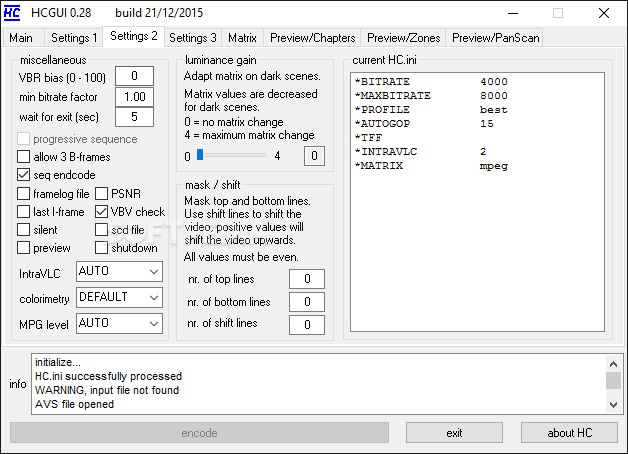Click the HC application logo icon
628x454 pixels.
12,13
